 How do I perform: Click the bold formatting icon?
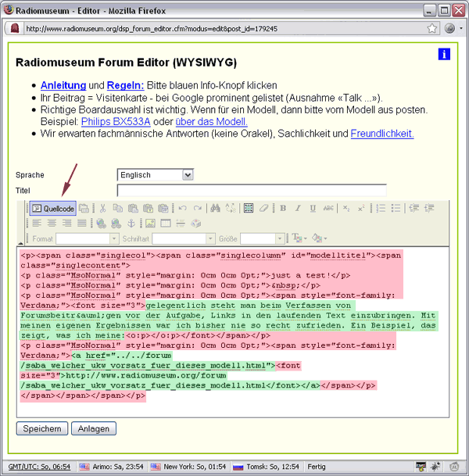[x=282, y=209]
